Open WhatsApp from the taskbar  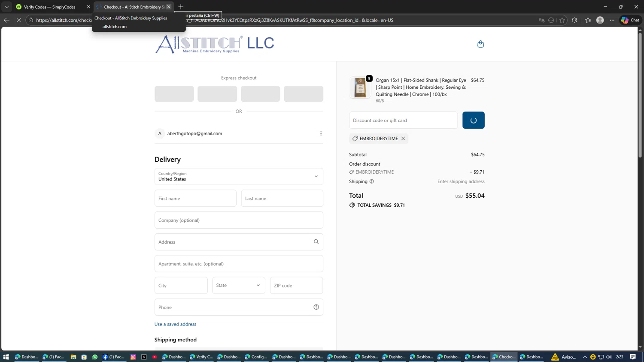95,357
